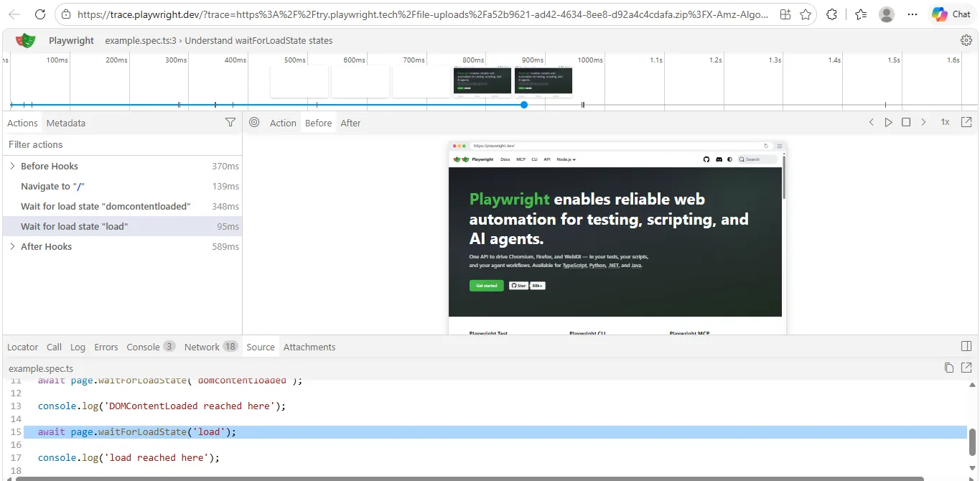Click the browser back arrow
Viewport: 980px width, 481px height.
pyautogui.click(x=14, y=14)
